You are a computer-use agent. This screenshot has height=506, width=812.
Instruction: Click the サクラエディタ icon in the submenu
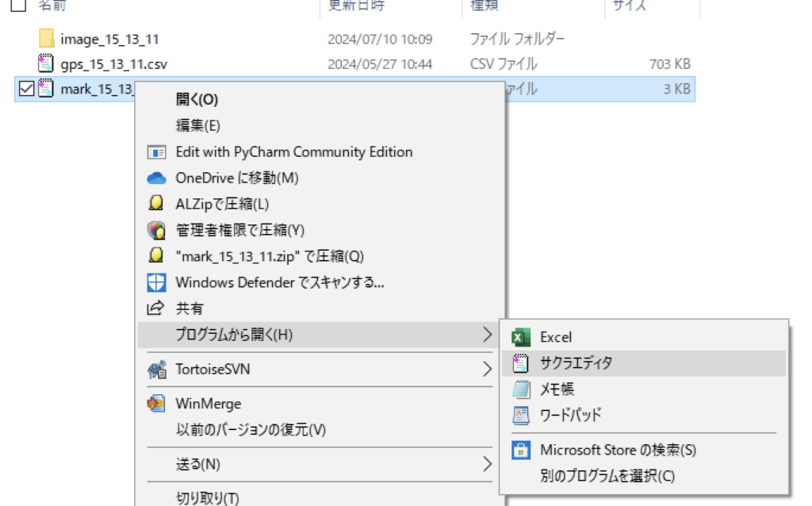tap(520, 363)
